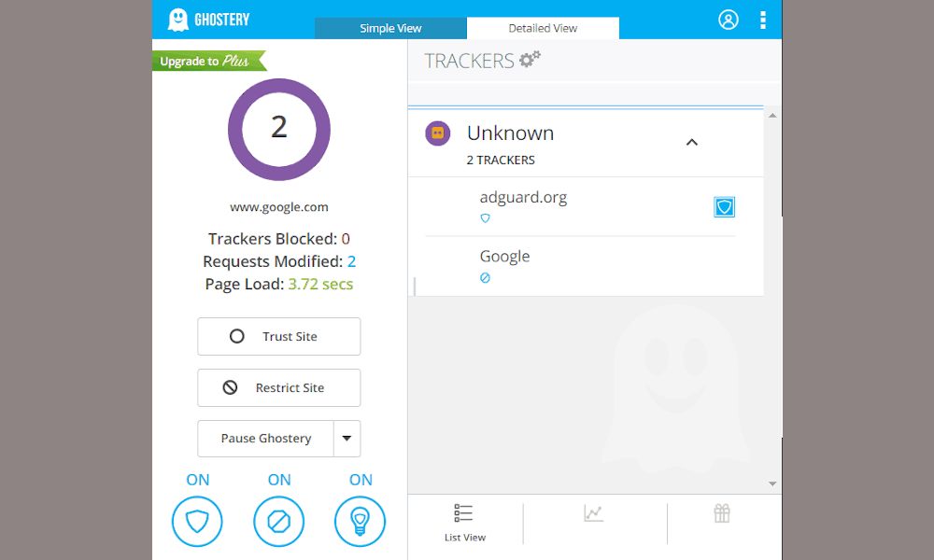Click the purple tracker count donut
The width and height of the screenshot is (934, 560).
coord(278,129)
